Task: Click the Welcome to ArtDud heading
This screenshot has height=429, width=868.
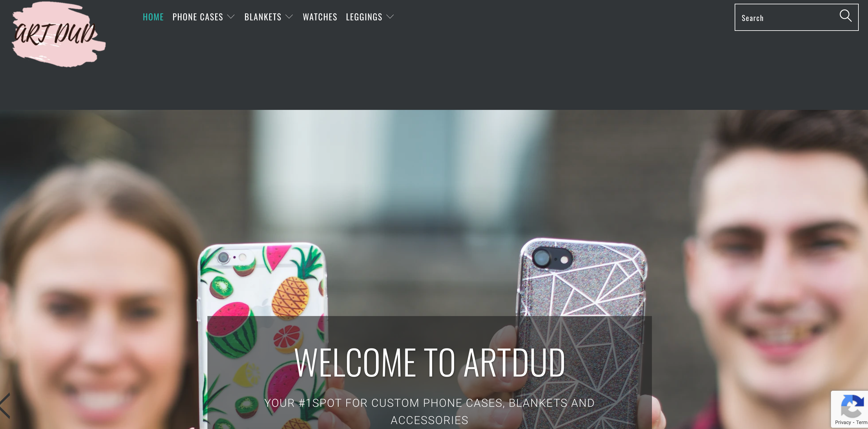Action: click(x=430, y=362)
